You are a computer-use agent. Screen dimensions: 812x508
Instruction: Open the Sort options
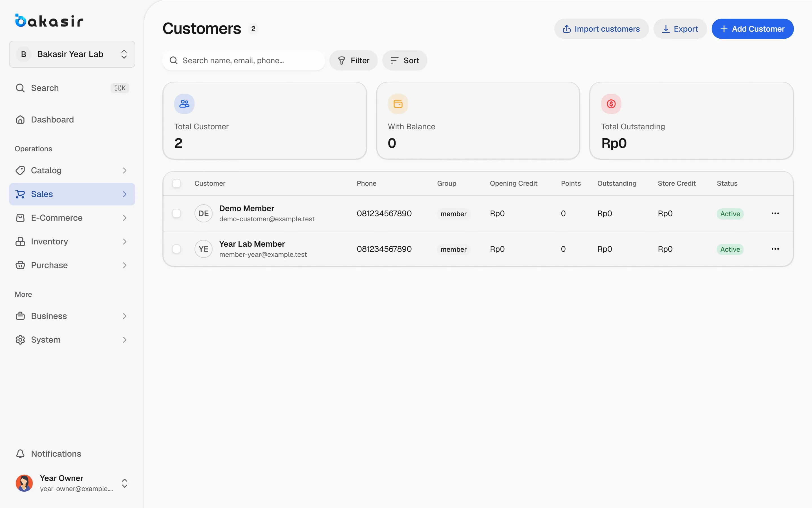(405, 60)
